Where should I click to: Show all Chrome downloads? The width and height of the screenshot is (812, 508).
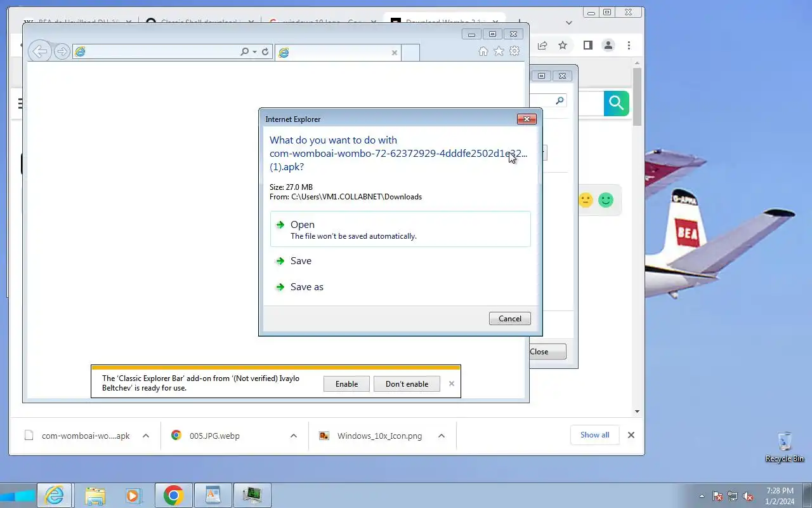point(594,435)
